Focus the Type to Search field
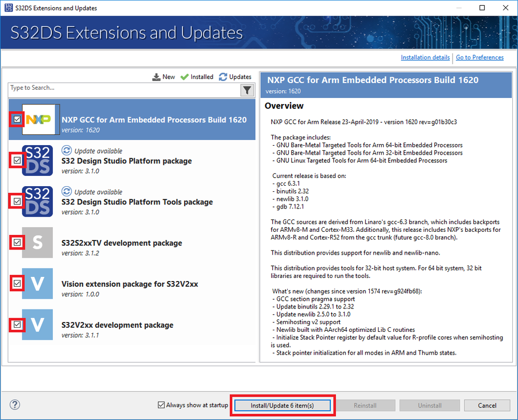The image size is (518, 420). tap(124, 90)
